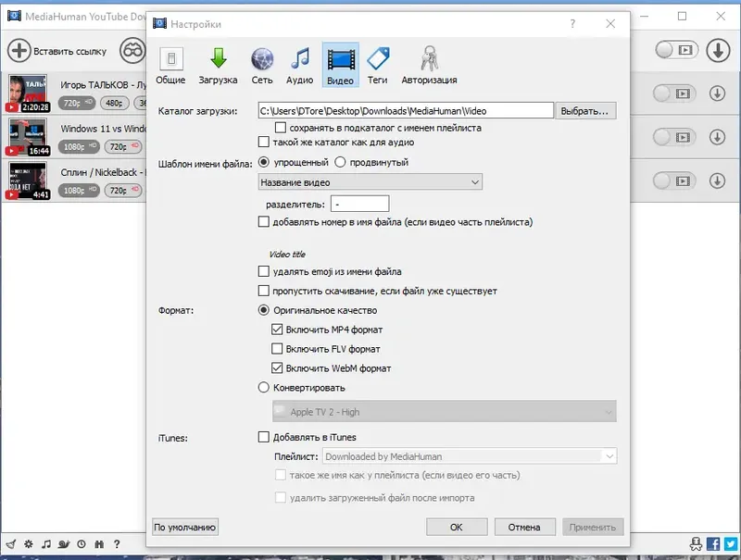Check удалять emoji из имени файла

tap(264, 271)
